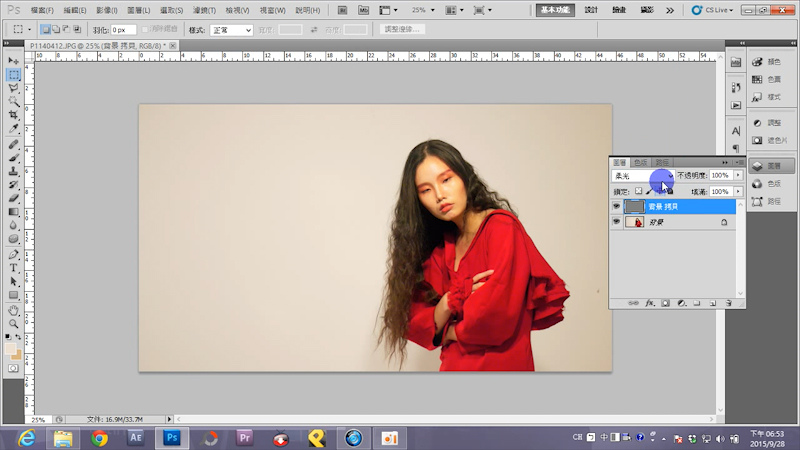Select the Pen tool
Viewport: 800px width, 450px height.
click(13, 255)
